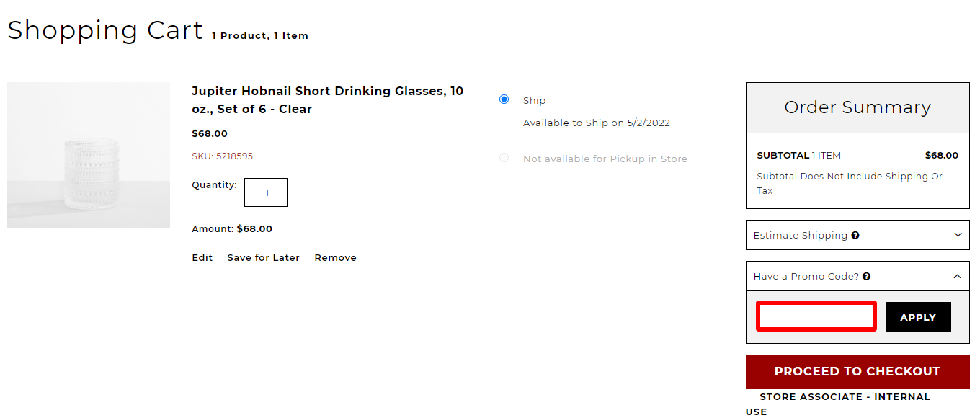Click the hobnail glass product thumbnail
The image size is (980, 418).
click(x=89, y=156)
